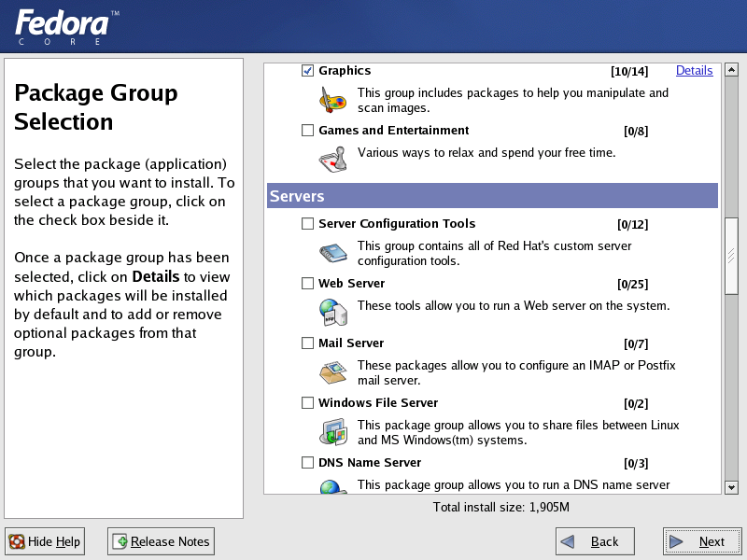Click the bold Details word in help text
The width and height of the screenshot is (747, 560).
point(156,276)
